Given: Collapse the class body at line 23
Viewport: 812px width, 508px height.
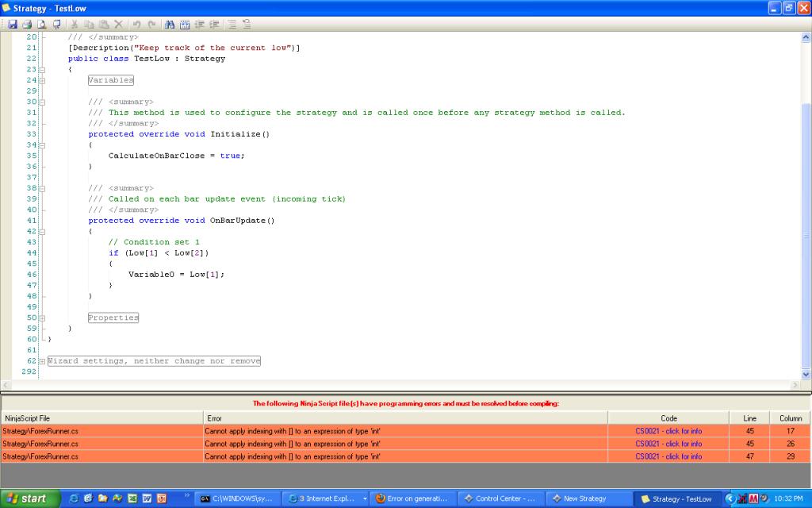Looking at the screenshot, I should coord(43,70).
